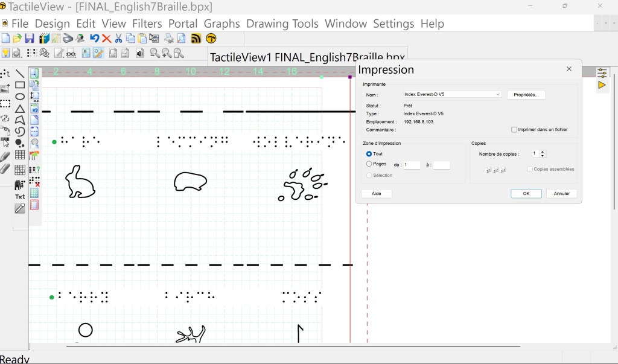
Task: Select the Triangle drawing tool
Action: click(20, 107)
